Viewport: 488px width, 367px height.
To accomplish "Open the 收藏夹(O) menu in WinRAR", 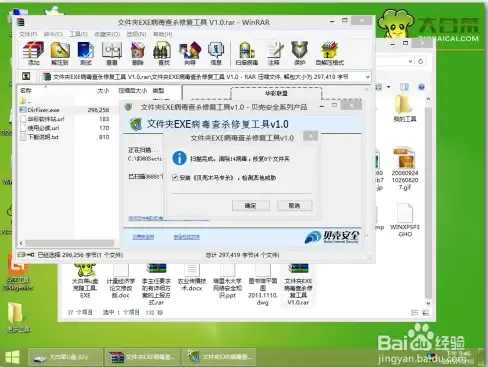I will point(107,34).
